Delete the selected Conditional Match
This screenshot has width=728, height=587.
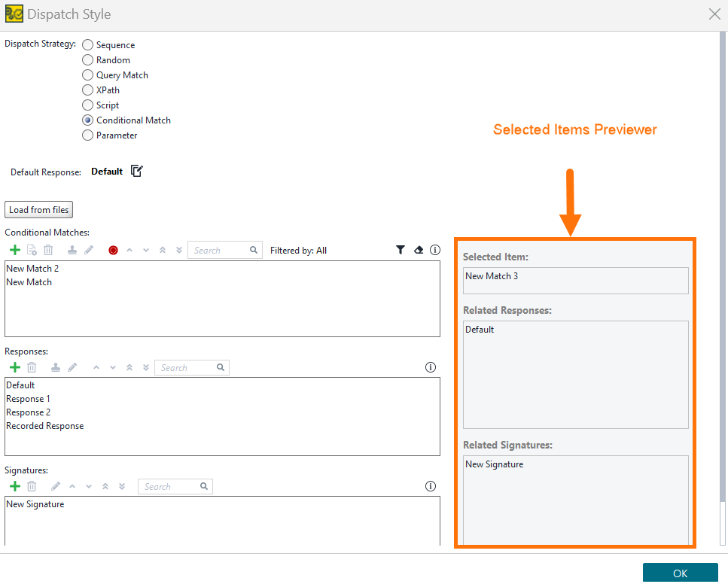pos(49,249)
